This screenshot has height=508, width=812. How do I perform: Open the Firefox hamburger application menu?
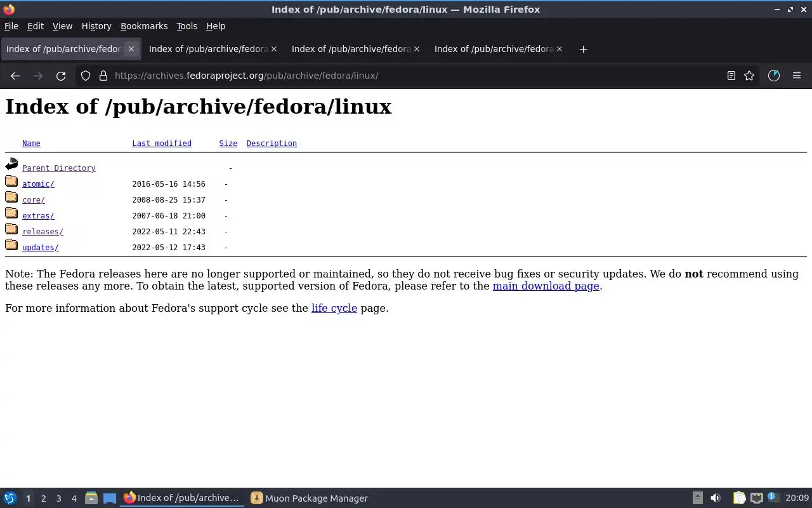tap(797, 76)
